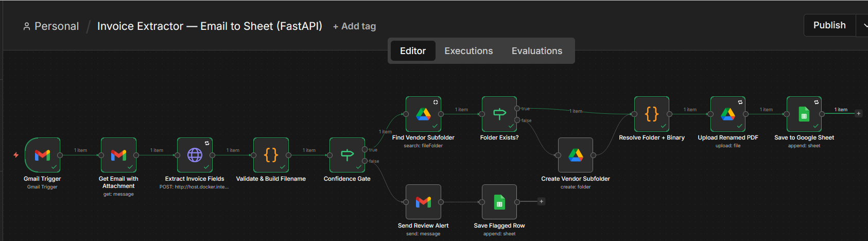Viewport: 868px width, 241px height.
Task: Select the Send Review Alert Gmail node
Action: [x=423, y=202]
